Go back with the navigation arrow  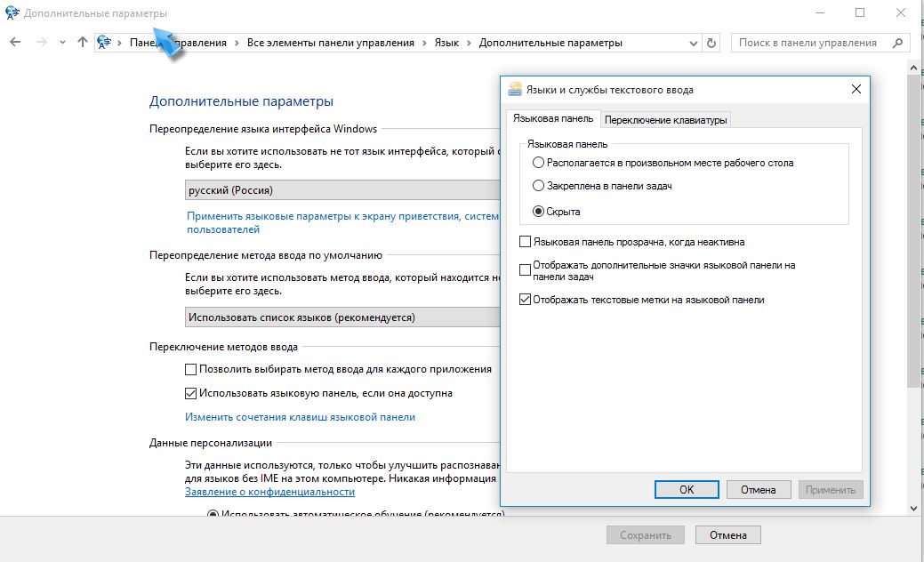[x=15, y=43]
